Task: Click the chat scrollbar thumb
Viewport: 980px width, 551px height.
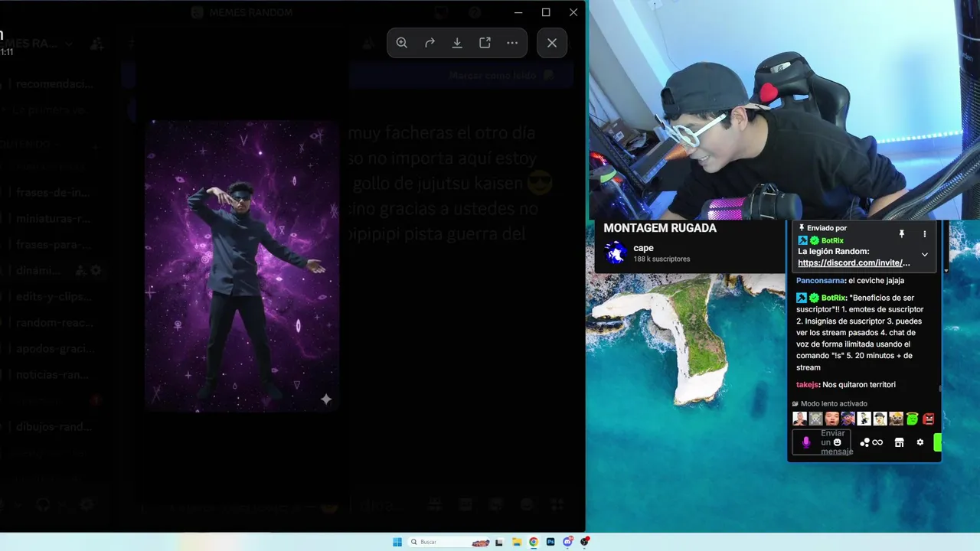Action: coord(939,388)
